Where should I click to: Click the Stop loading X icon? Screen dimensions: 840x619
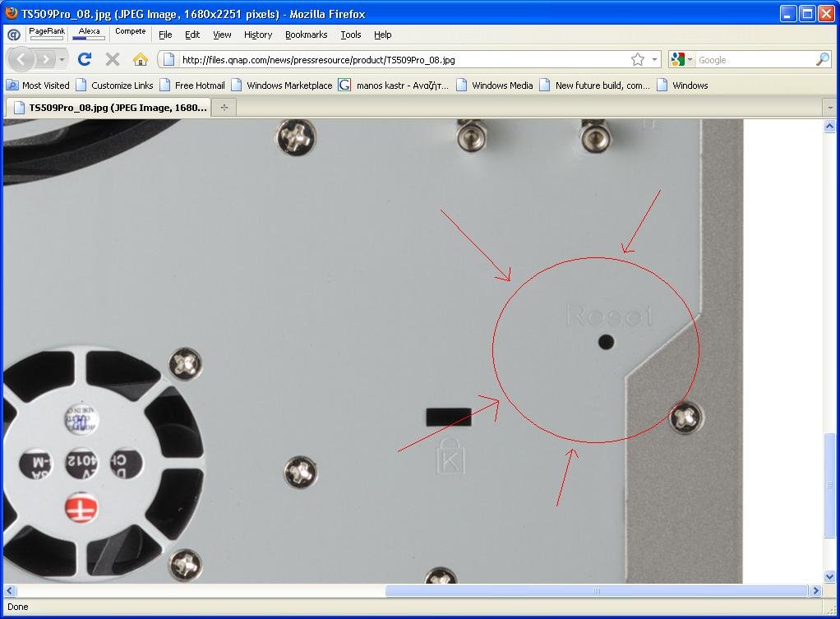(113, 59)
